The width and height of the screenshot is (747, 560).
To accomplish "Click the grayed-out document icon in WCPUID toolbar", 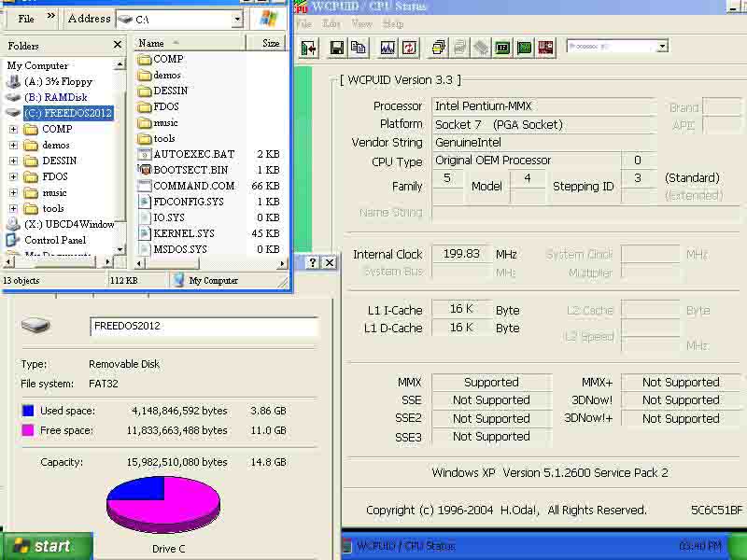I will (459, 48).
